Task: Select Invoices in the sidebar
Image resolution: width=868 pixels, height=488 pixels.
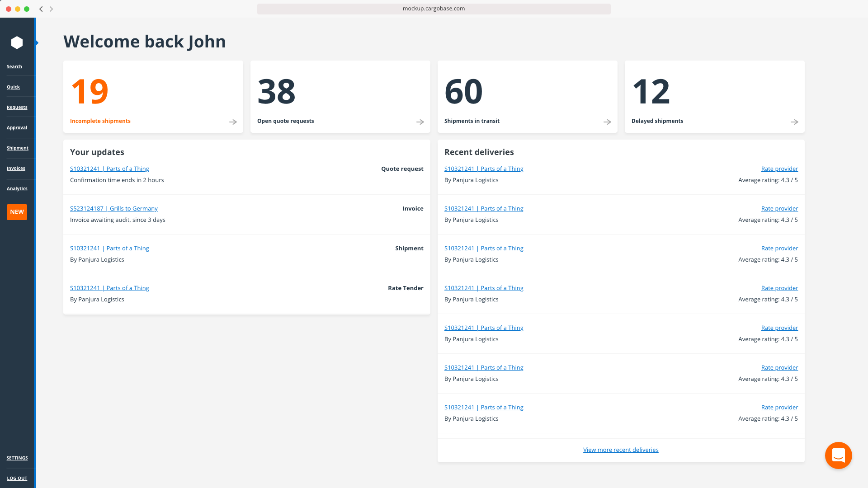Action: (16, 168)
